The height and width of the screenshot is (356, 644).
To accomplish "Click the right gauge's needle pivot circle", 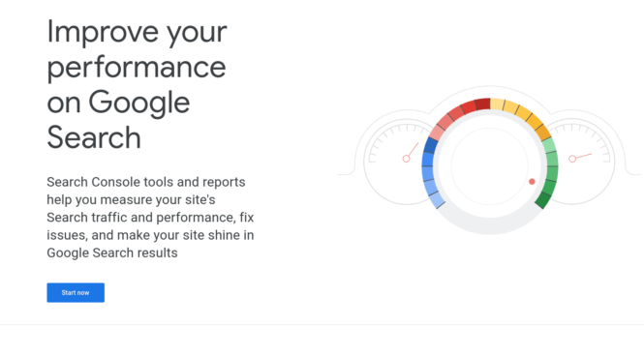I will click(x=572, y=159).
